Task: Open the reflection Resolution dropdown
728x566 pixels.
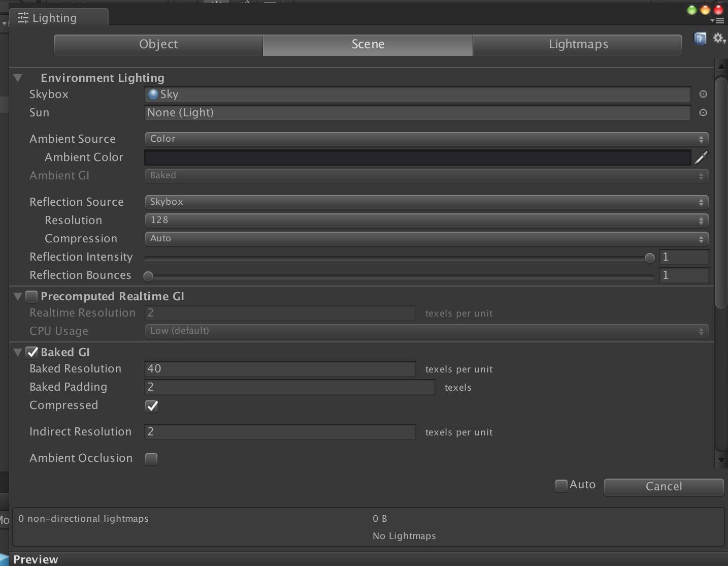Action: (426, 220)
